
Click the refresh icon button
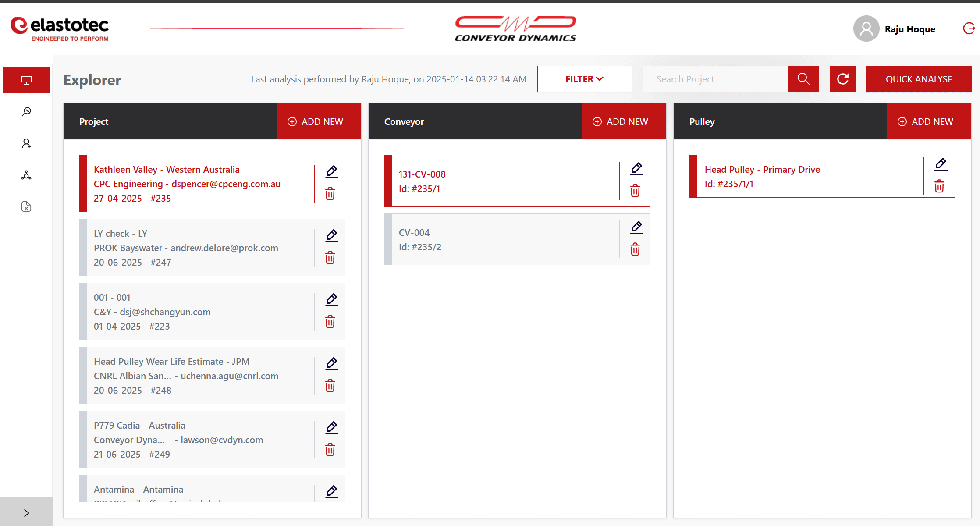point(842,79)
